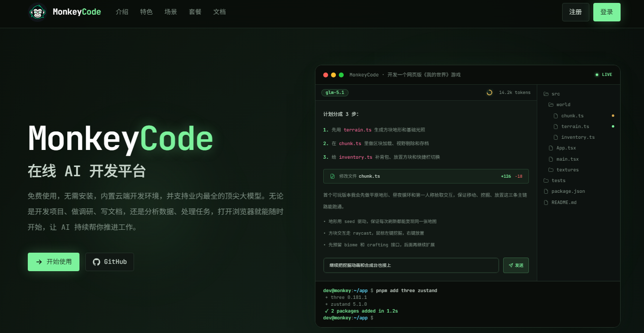644x333 pixels.
Task: Open the GitHub button
Action: [110, 262]
